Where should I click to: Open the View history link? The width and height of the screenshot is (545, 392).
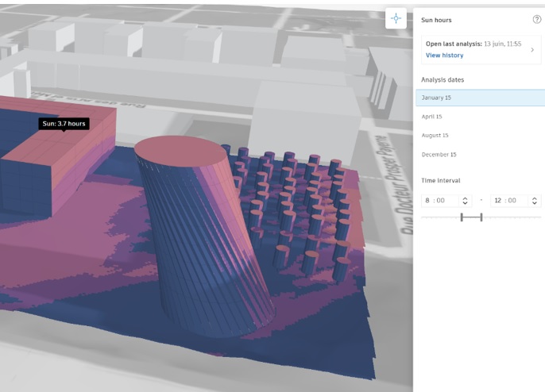(444, 56)
